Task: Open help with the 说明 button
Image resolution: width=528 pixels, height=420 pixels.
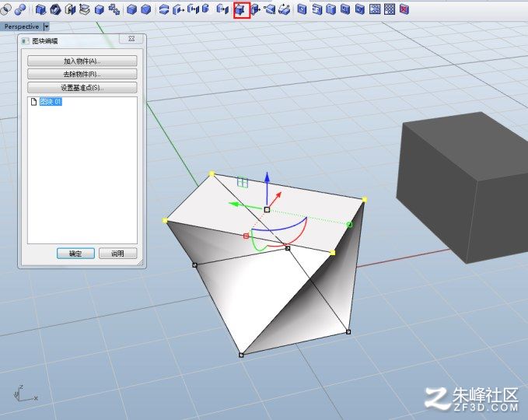Action: coord(118,254)
